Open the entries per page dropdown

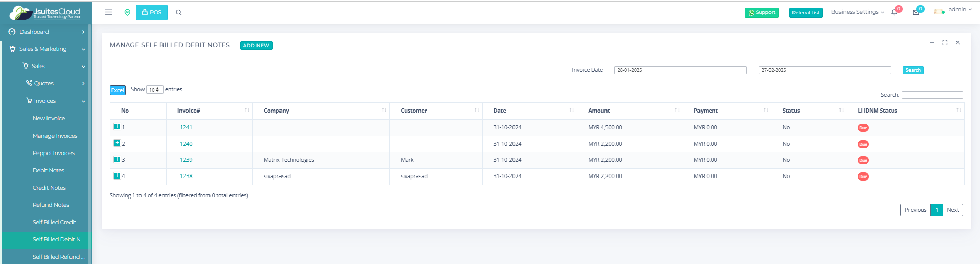(154, 90)
